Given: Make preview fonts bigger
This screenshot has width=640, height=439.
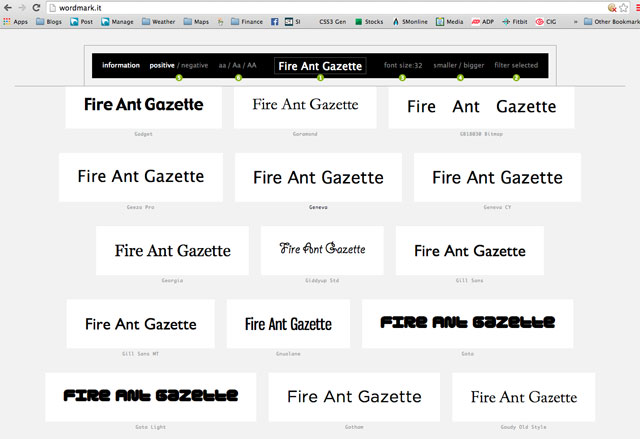Looking at the screenshot, I should pos(474,65).
